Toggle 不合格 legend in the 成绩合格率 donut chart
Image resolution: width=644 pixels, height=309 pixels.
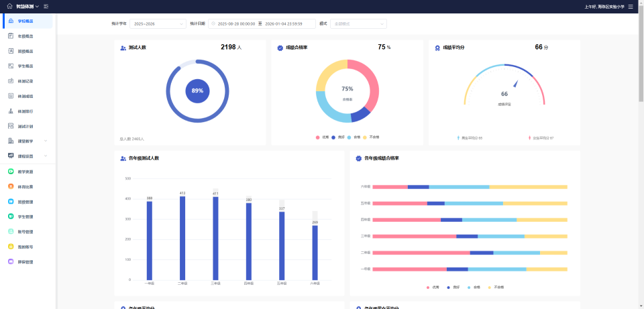tap(371, 137)
